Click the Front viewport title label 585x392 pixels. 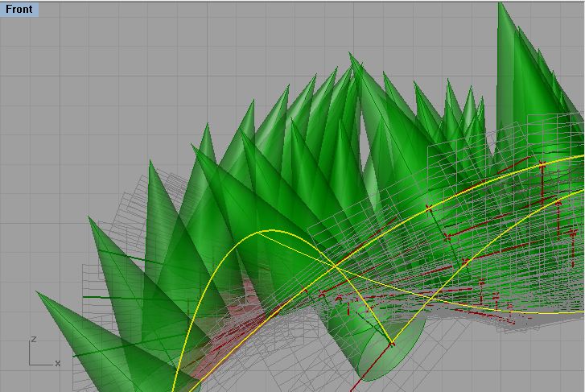click(19, 10)
